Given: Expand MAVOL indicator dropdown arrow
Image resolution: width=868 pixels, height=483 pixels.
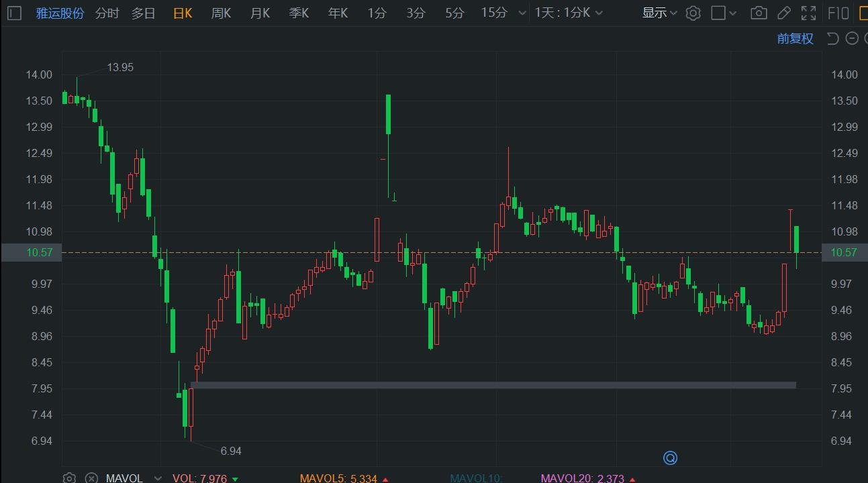Looking at the screenshot, I should pyautogui.click(x=158, y=478).
